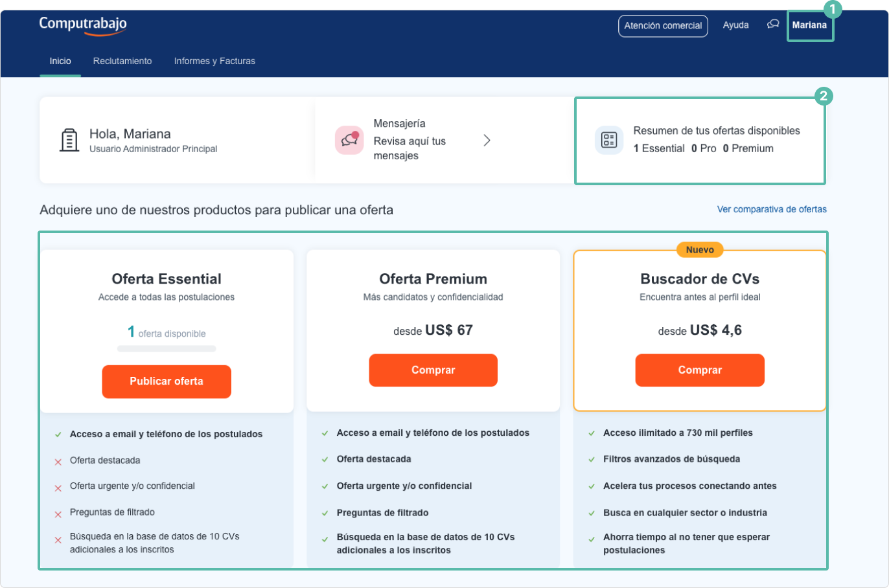The width and height of the screenshot is (889, 588).
Task: Click the pink Mensajería chat icon
Action: coord(349,140)
